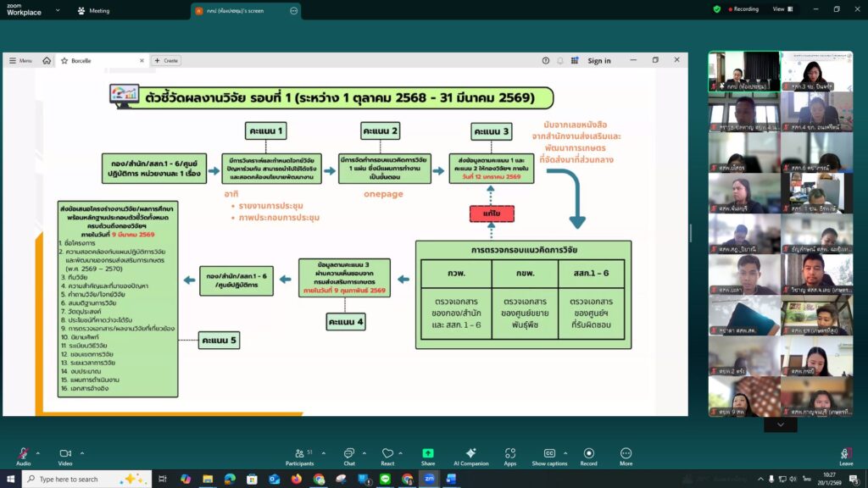Click the Leave meeting button
The height and width of the screenshot is (488, 868).
pos(846,455)
